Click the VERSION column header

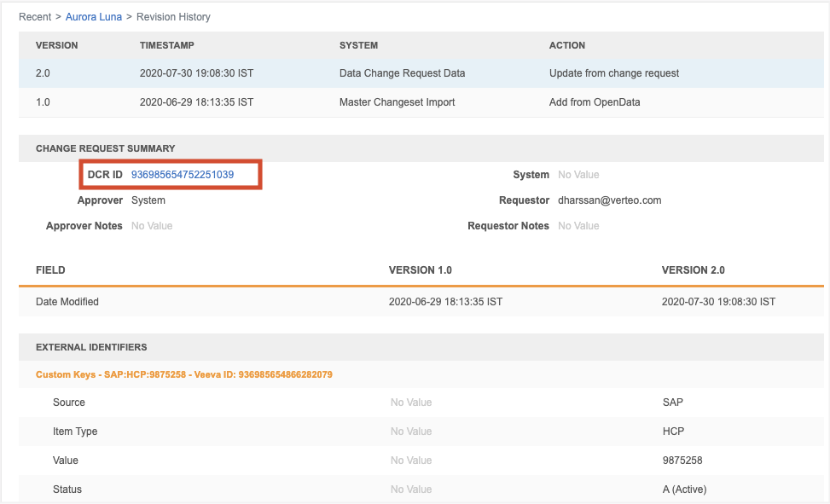(56, 45)
